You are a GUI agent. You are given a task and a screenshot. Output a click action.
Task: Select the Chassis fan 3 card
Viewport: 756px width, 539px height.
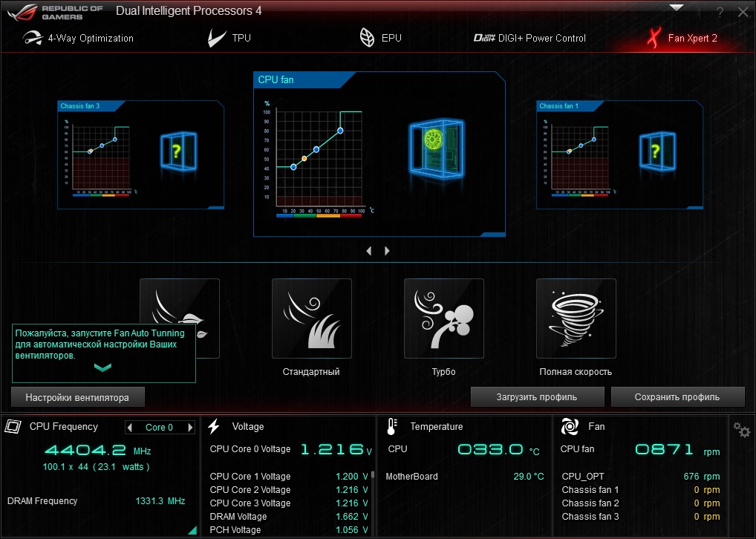[140, 154]
